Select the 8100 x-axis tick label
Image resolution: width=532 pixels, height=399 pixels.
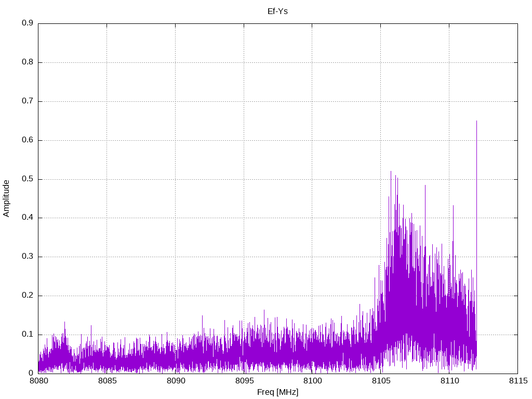(312, 381)
